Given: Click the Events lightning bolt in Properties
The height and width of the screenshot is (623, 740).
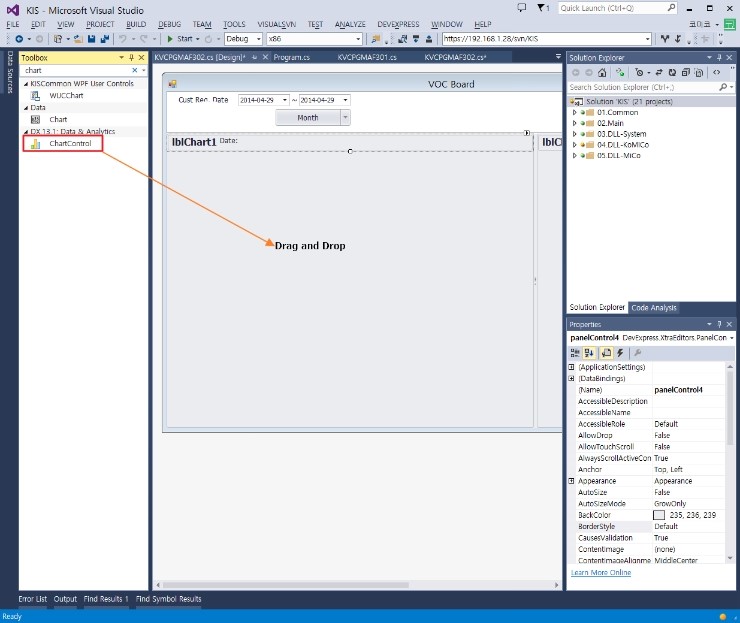Looking at the screenshot, I should click(x=620, y=353).
